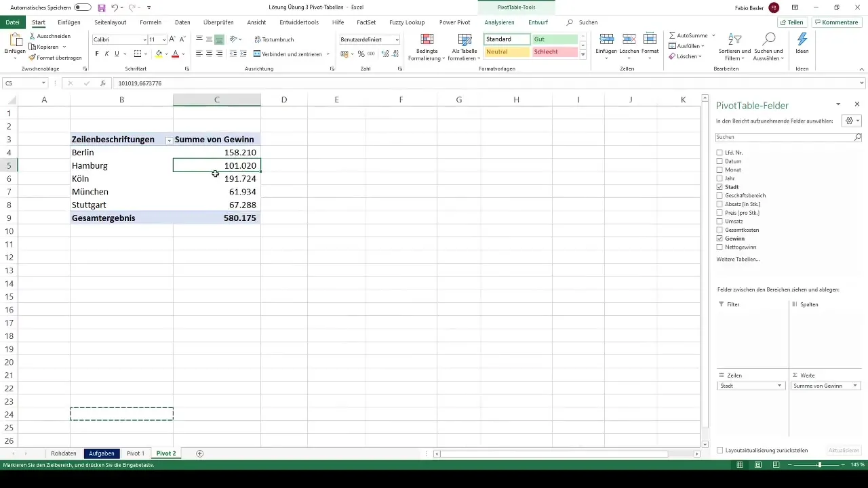Open Bedingte Formatierung
The width and height of the screenshot is (868, 488).
[427, 47]
